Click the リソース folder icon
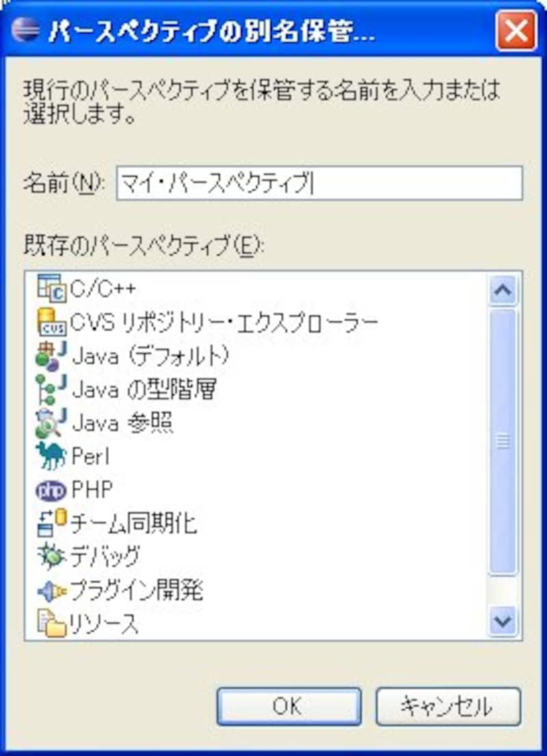547x756 pixels. [x=51, y=623]
